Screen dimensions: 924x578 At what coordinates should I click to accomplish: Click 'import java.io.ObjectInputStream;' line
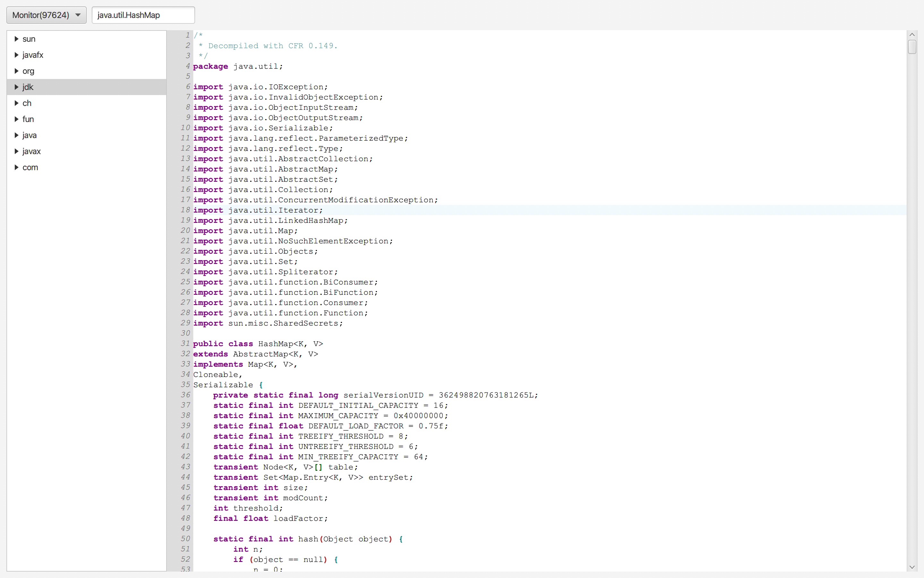(x=275, y=108)
